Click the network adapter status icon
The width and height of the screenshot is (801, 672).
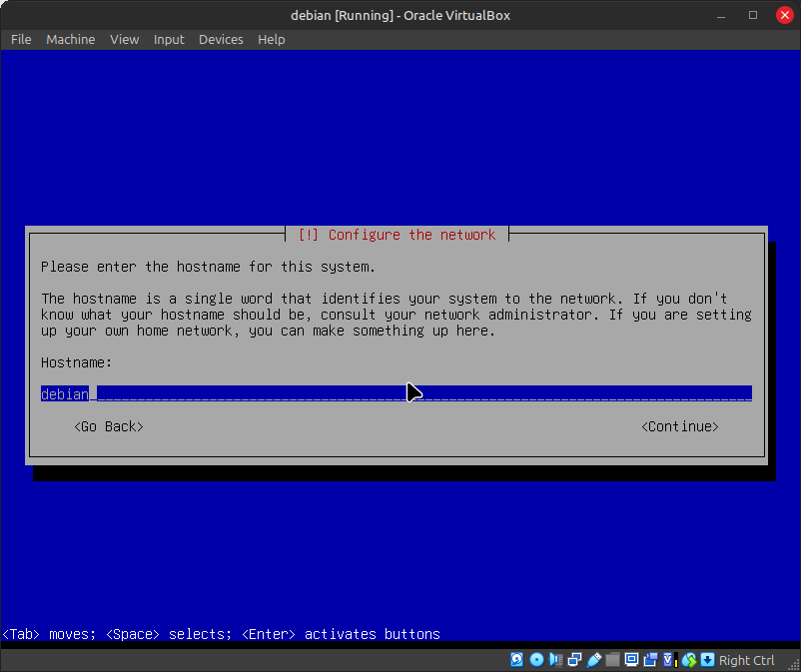point(574,660)
